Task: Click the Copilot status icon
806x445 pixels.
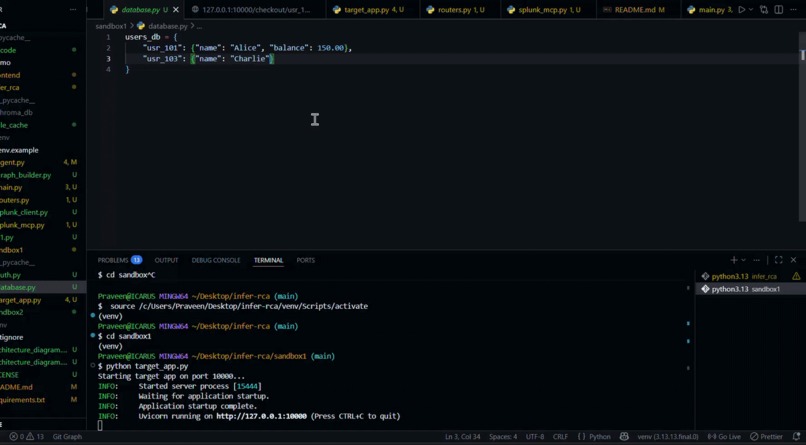Action: pos(624,436)
